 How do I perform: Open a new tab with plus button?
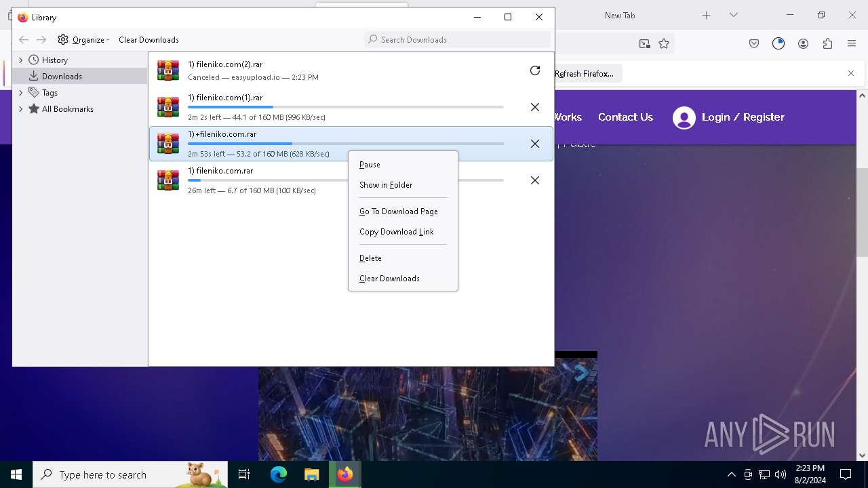(706, 15)
